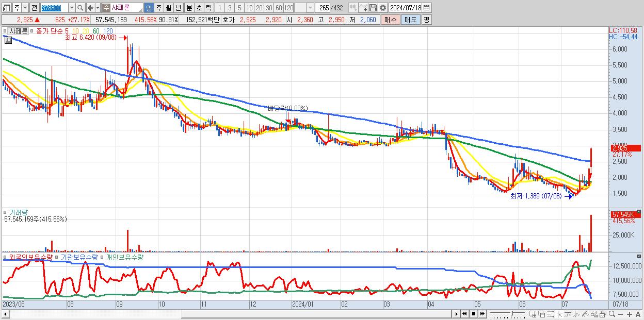Choose interval 60 button

279,8
